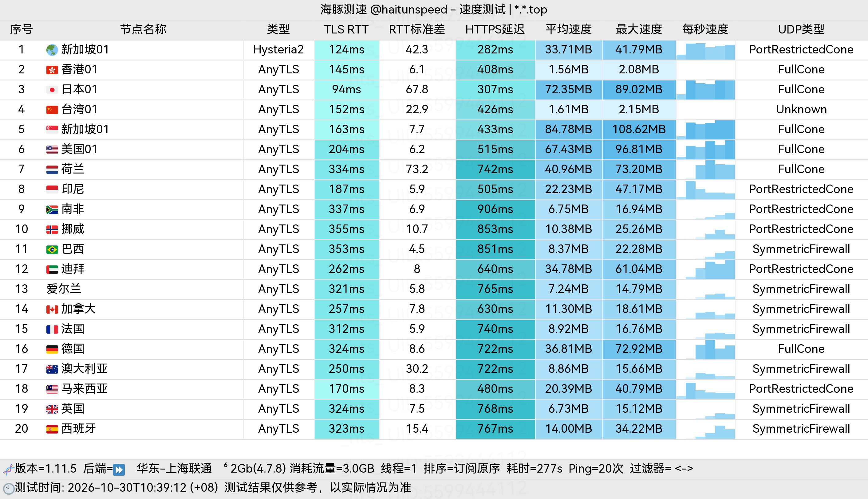
Task: Click the 华东-上海联通 status text
Action: pos(174,469)
